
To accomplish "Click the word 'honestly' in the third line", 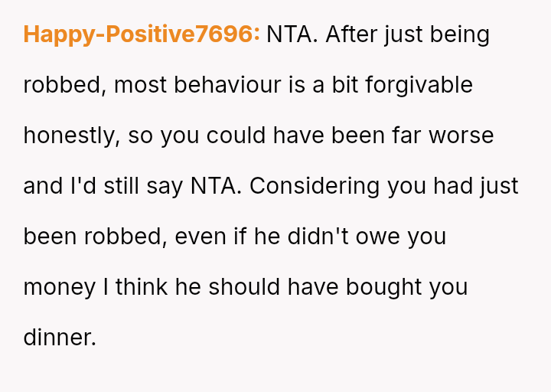I will tap(72, 136).
